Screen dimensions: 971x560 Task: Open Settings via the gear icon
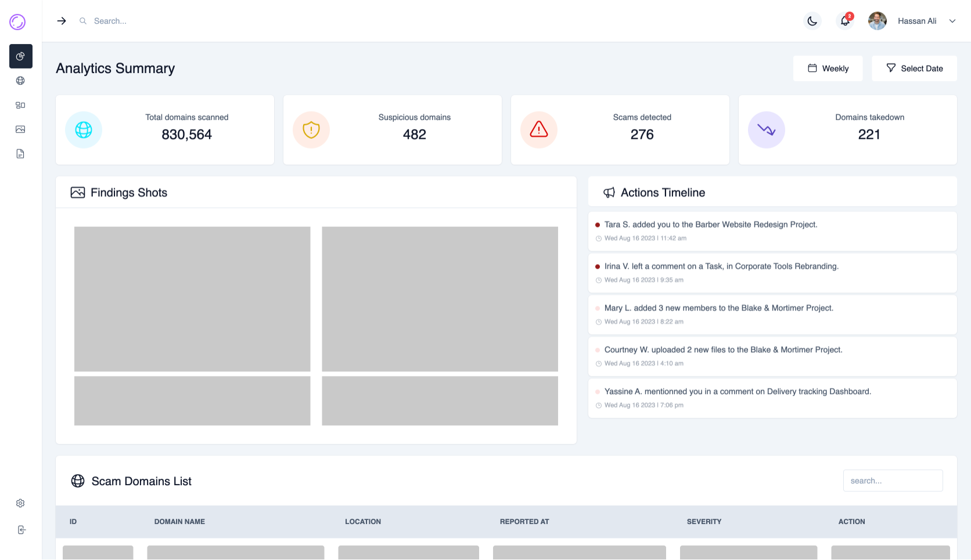coord(20,503)
